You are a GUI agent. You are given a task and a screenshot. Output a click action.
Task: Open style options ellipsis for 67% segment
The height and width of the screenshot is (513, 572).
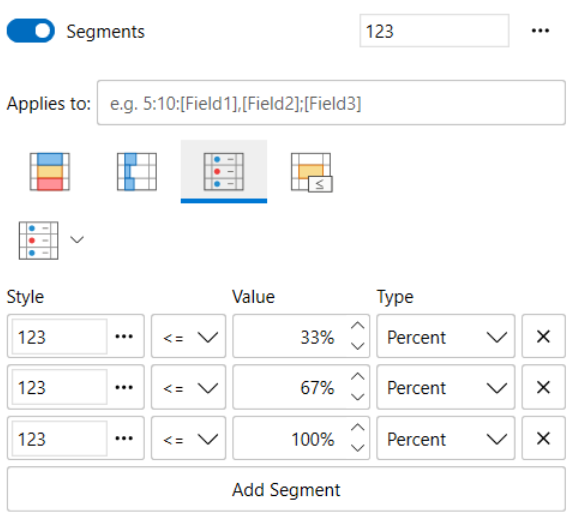point(124,387)
